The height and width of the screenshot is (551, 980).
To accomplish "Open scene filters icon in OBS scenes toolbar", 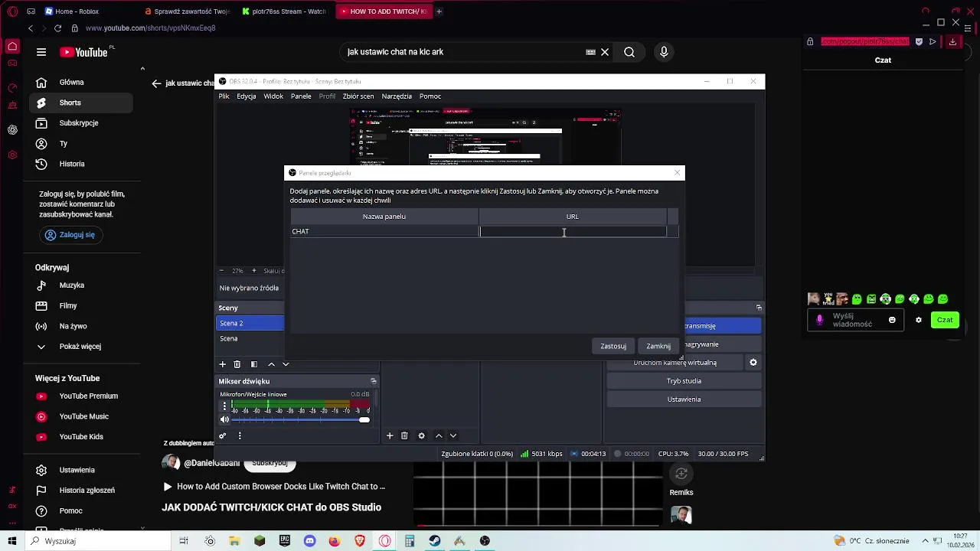I will click(254, 364).
